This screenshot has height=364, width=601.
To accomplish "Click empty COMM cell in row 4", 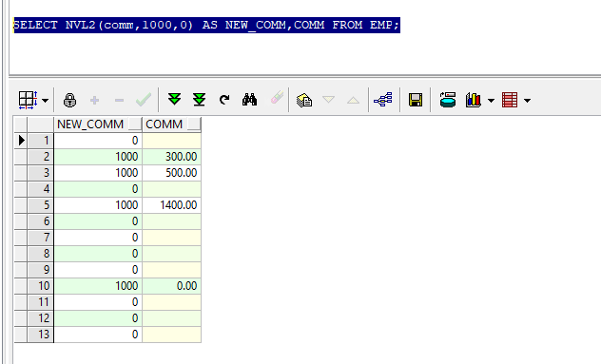I will pos(171,189).
